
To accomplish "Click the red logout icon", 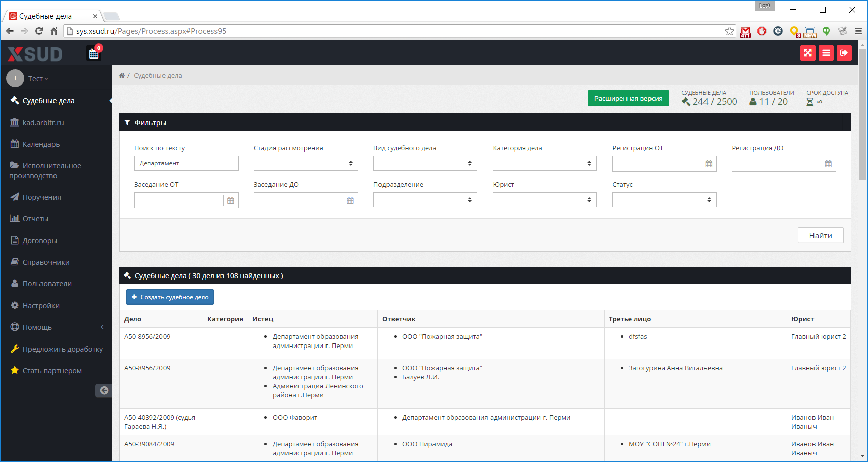I will (844, 53).
